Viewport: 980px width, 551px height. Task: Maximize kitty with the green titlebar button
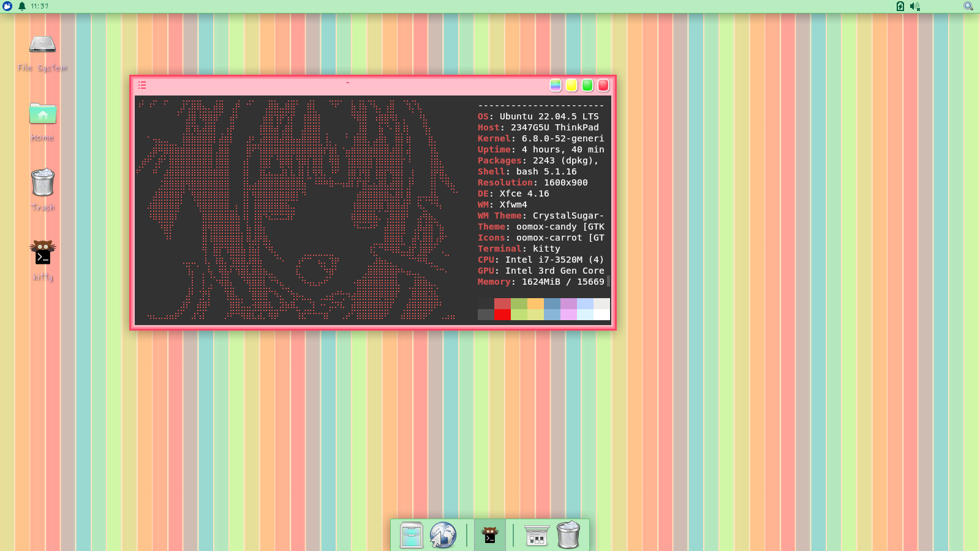tap(587, 85)
